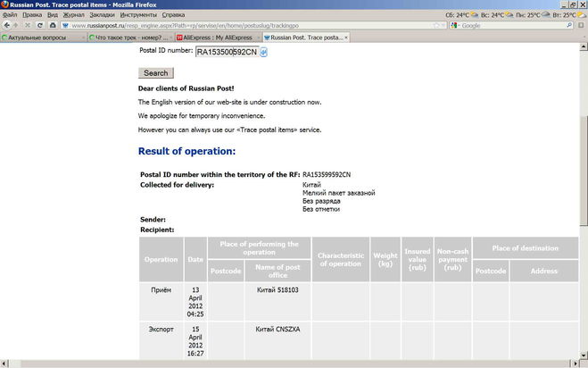Click the Firefox logo in the title bar

point(4,4)
